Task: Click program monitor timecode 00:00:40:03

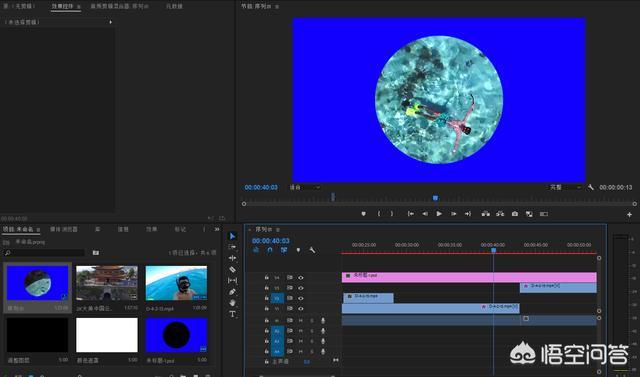Action: [x=261, y=187]
